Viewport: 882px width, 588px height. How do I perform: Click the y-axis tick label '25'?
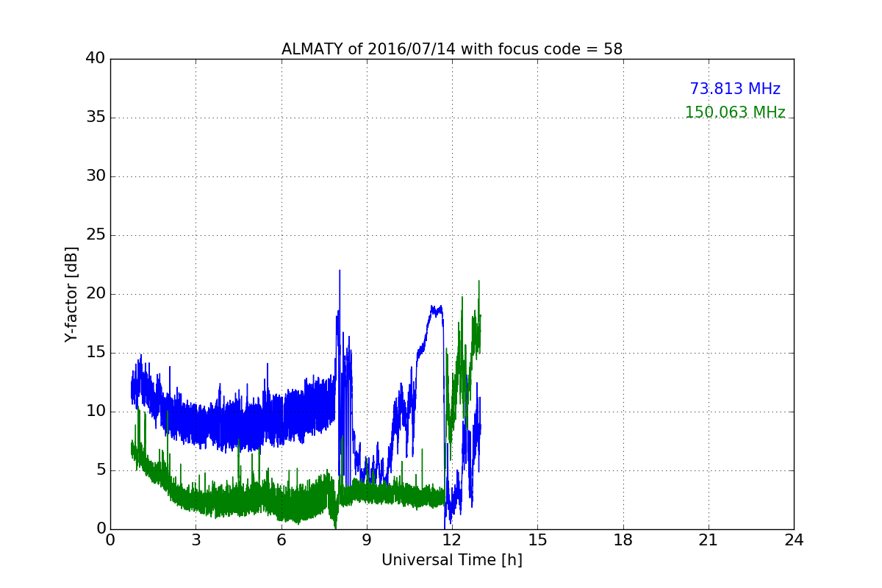(96, 235)
